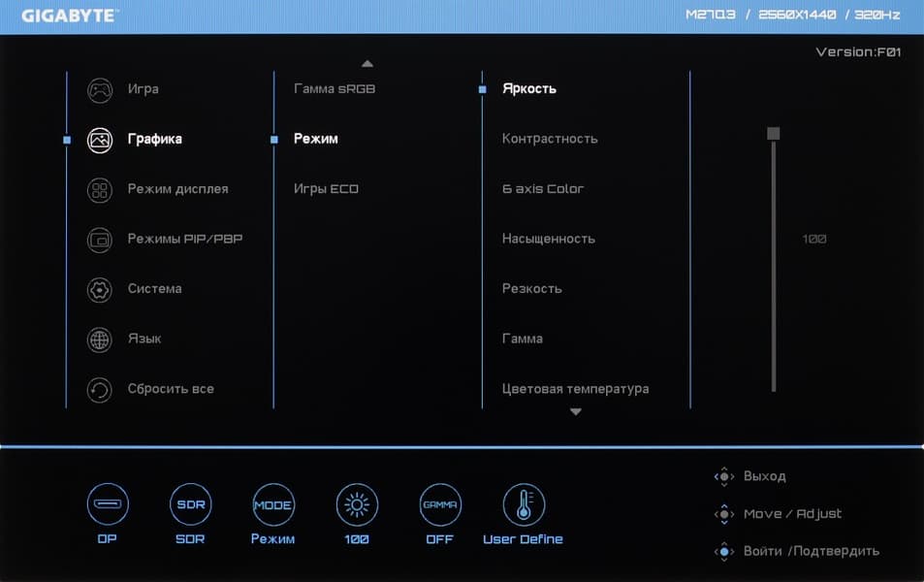The width and height of the screenshot is (924, 582).
Task: Click the circular arrow reset icon
Action: coord(100,390)
